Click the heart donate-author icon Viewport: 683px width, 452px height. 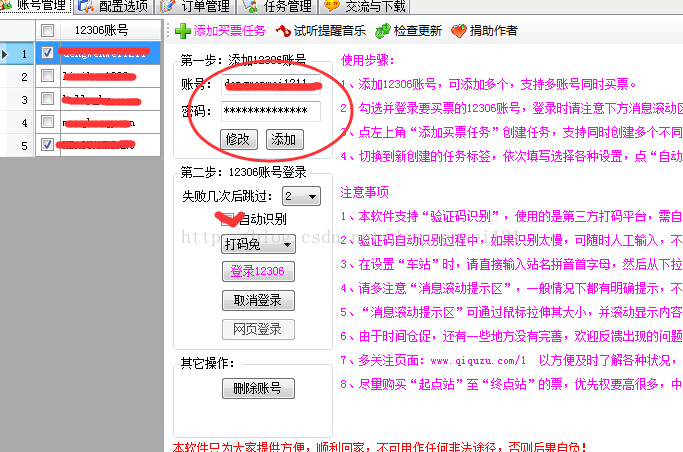coord(459,31)
